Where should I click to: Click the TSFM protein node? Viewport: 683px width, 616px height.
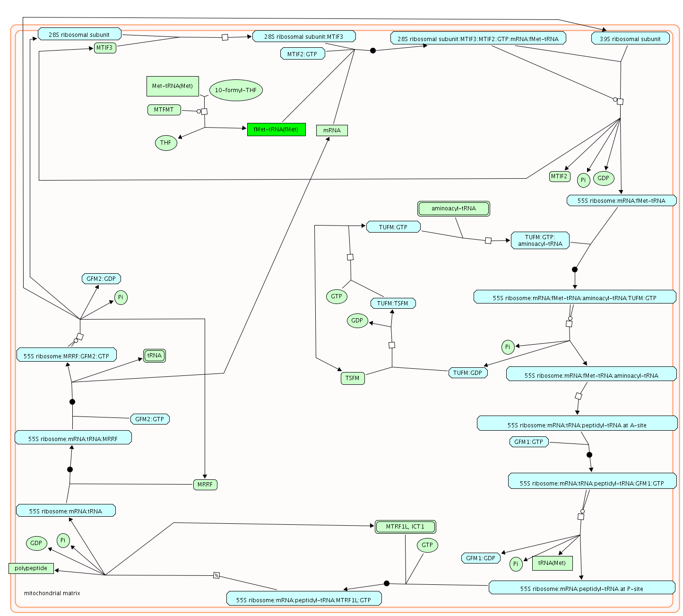pyautogui.click(x=353, y=378)
